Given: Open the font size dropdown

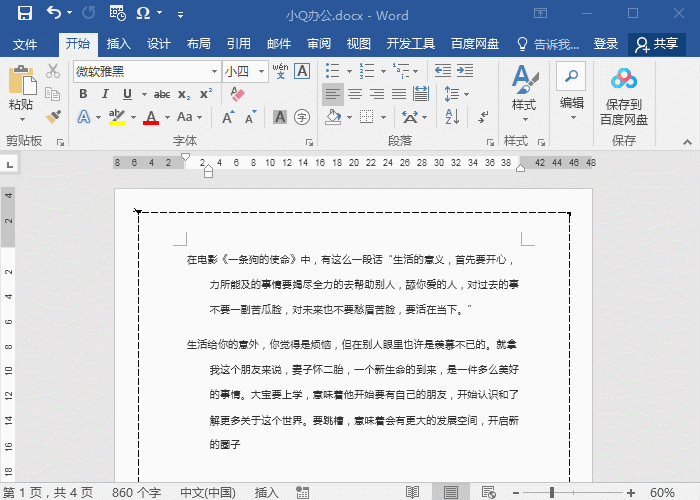Looking at the screenshot, I should point(261,72).
